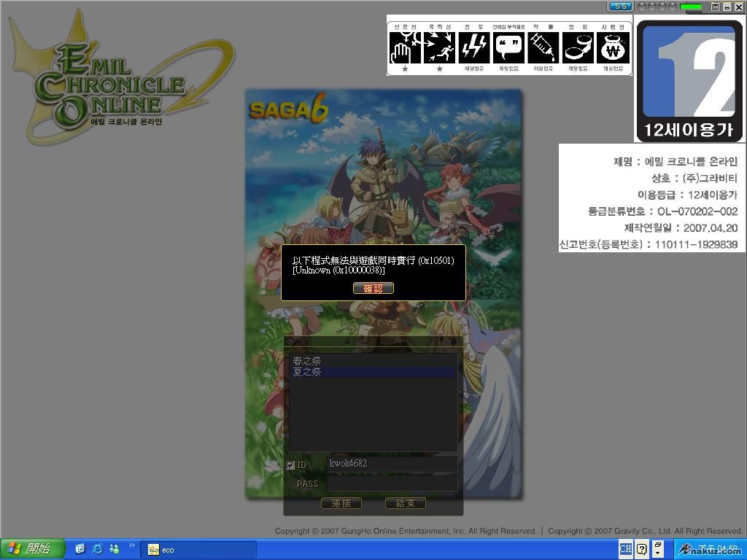
Task: Open the game window menu icon
Action: pyautogui.click(x=715, y=7)
